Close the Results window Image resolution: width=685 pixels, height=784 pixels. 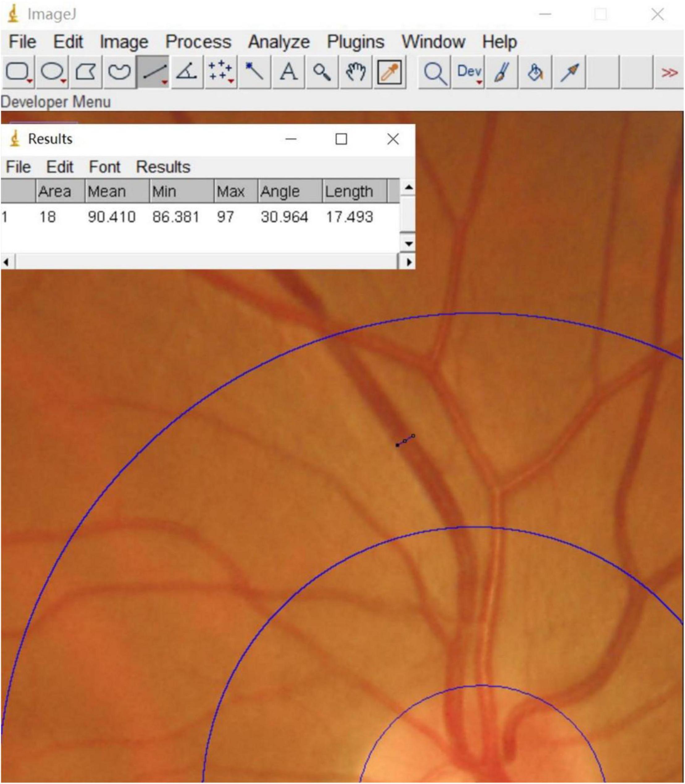[393, 139]
